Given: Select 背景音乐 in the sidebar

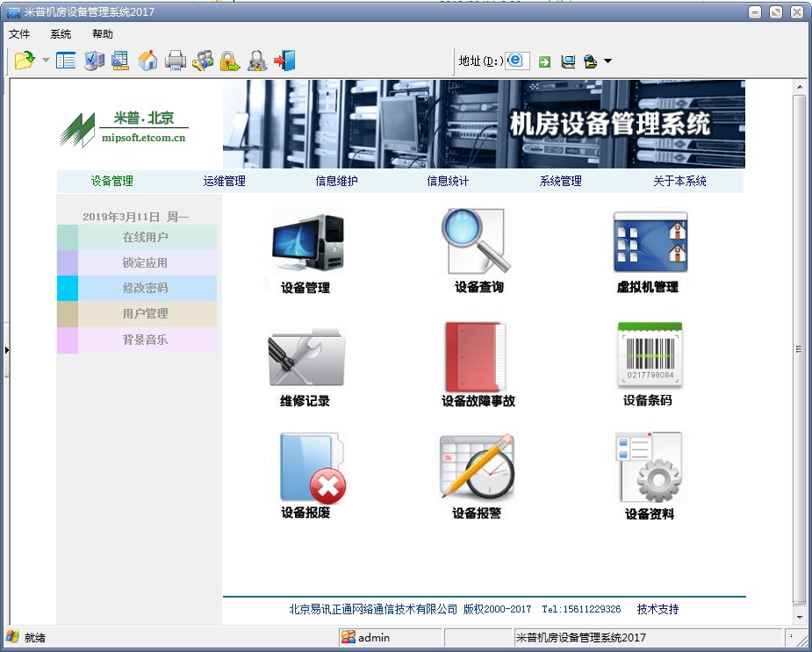Looking at the screenshot, I should point(137,340).
